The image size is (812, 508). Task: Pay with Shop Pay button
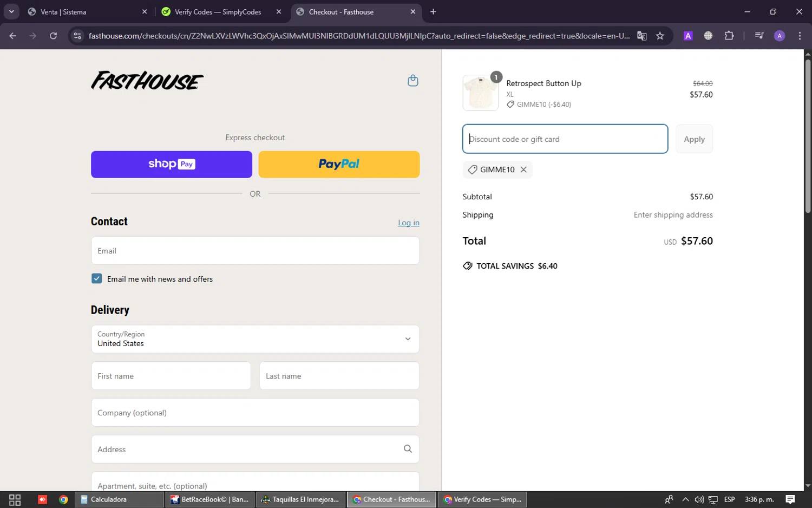171,164
